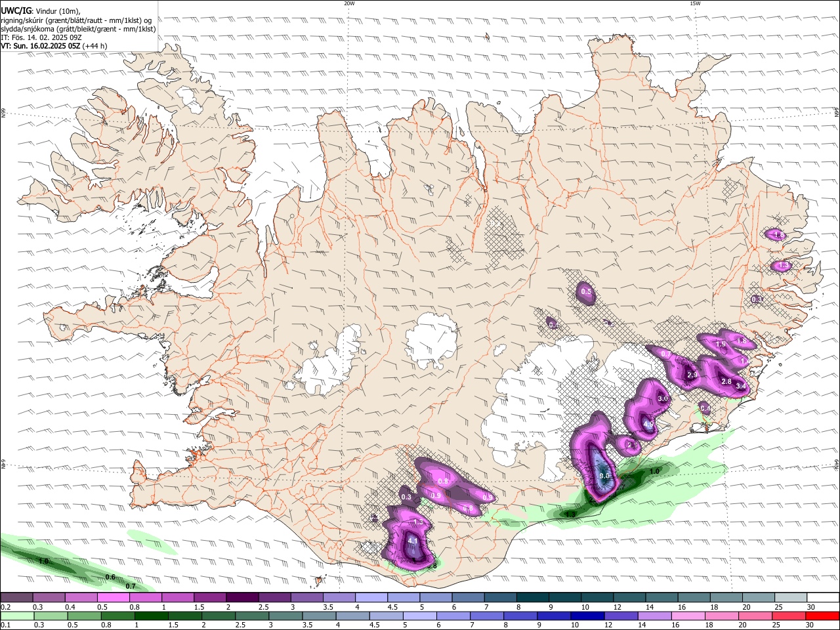Click the 'VT: Sun. 16.02.2025 05Z (+44 h)' line

(54, 46)
